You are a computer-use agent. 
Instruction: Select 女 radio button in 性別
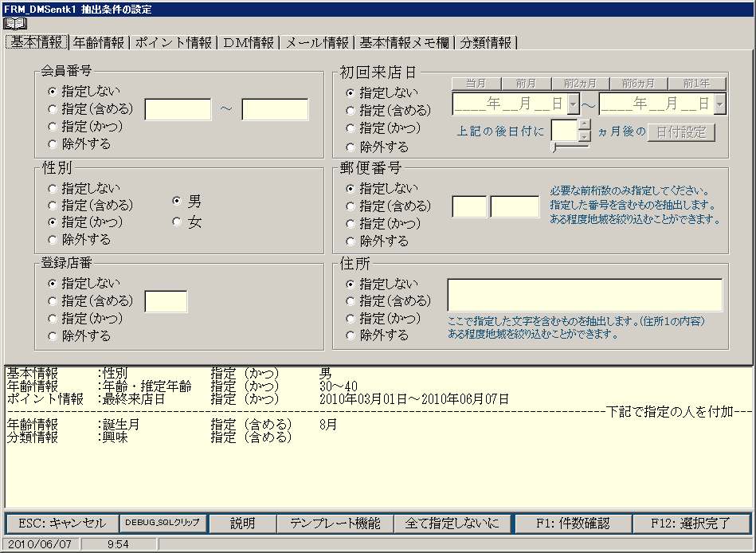click(x=178, y=223)
